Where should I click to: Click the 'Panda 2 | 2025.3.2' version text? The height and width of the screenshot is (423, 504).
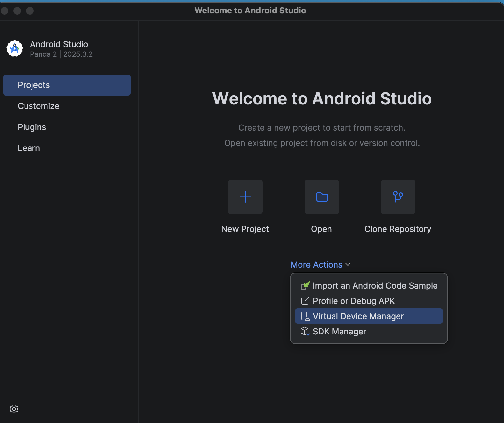(x=61, y=54)
